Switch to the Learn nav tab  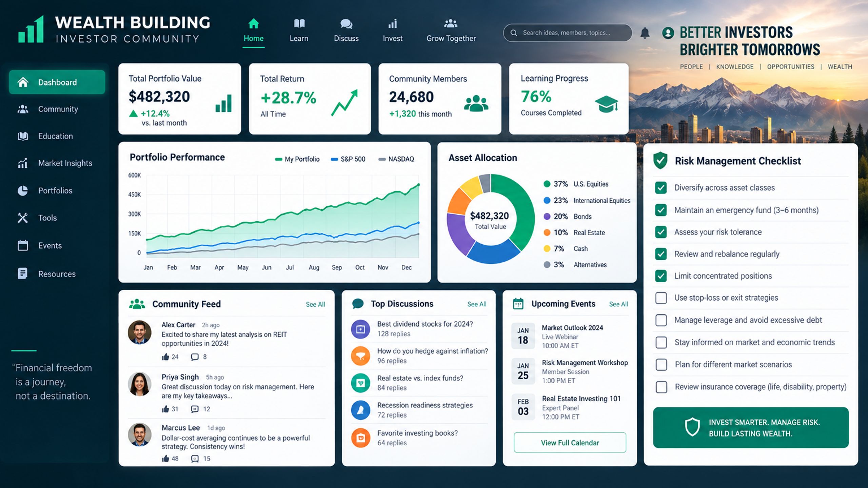click(299, 30)
